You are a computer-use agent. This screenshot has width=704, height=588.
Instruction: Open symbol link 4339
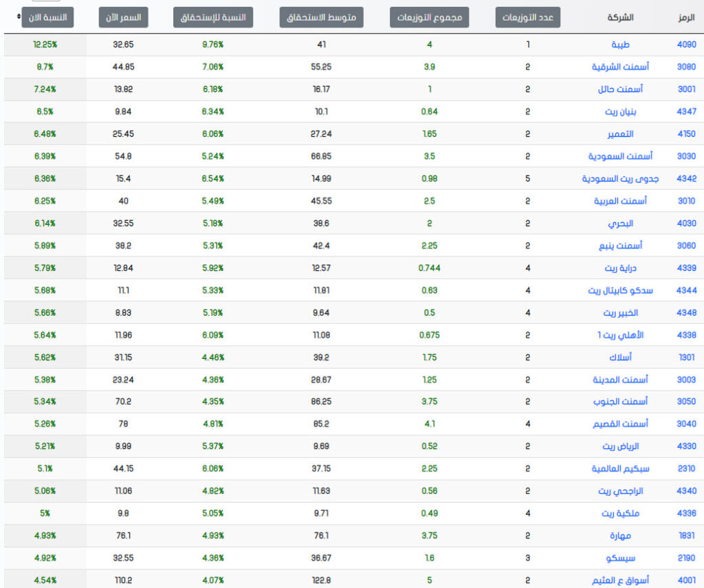pyautogui.click(x=687, y=268)
